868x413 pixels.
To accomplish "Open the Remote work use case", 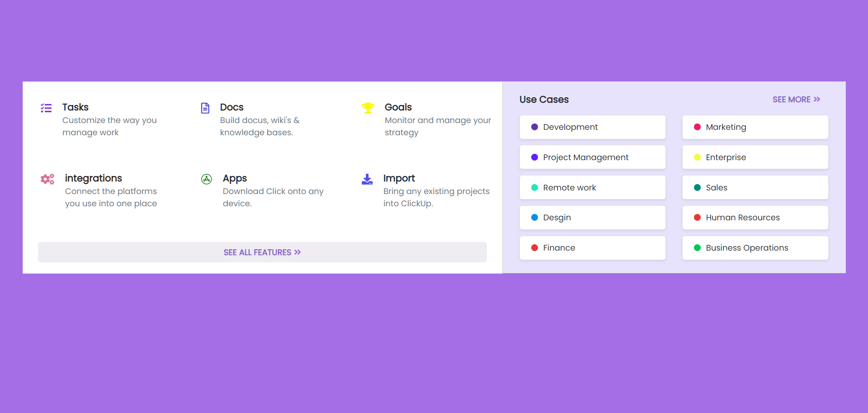I will [592, 187].
